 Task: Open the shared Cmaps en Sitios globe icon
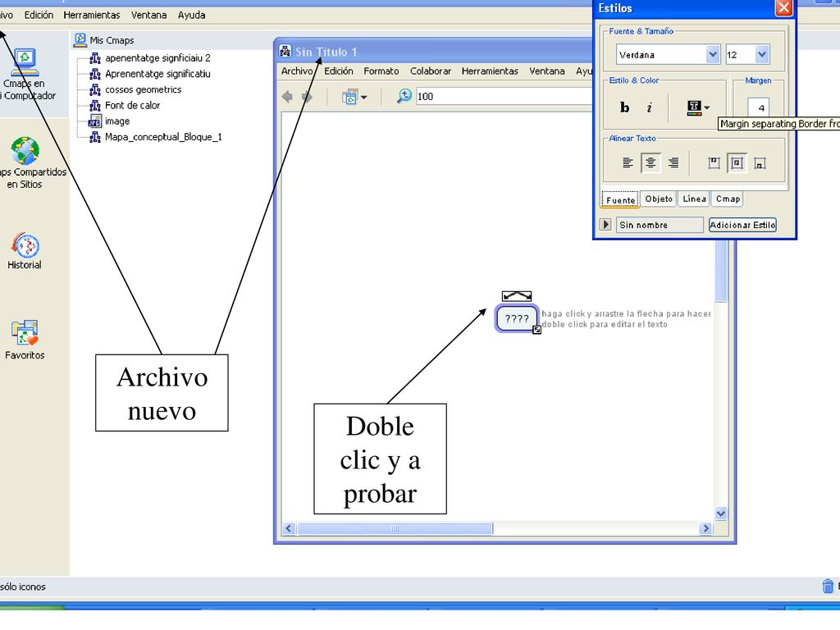point(25,151)
